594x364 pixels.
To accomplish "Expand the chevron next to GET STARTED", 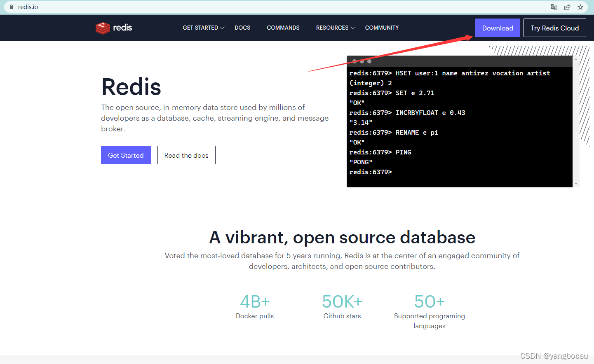I will [222, 28].
